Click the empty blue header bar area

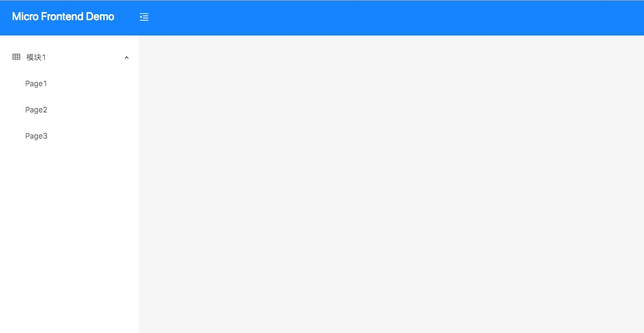click(394, 17)
